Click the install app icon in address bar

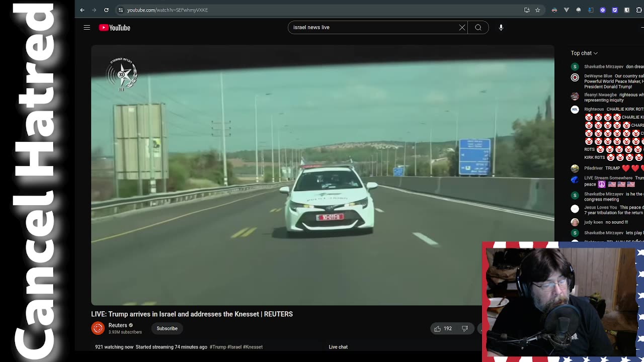527,10
